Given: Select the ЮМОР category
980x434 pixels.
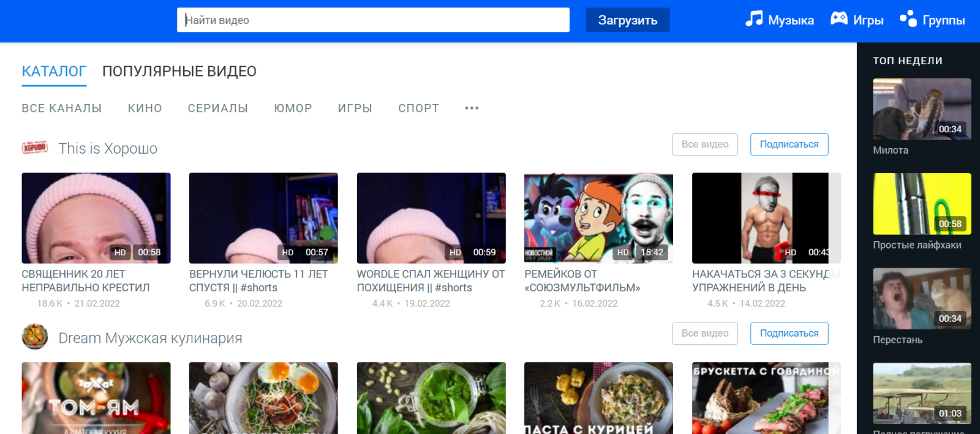Looking at the screenshot, I should pyautogui.click(x=293, y=108).
